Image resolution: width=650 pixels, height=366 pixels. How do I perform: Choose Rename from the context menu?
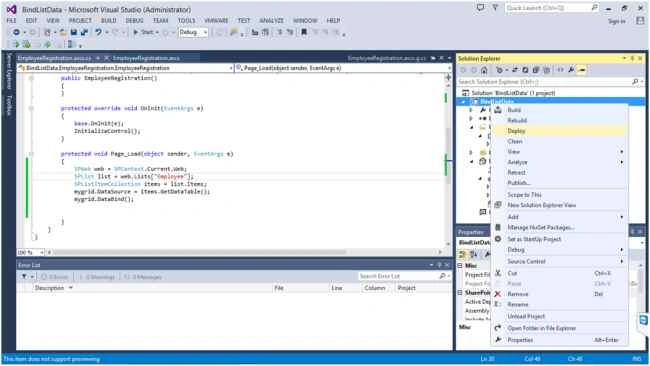(559, 304)
